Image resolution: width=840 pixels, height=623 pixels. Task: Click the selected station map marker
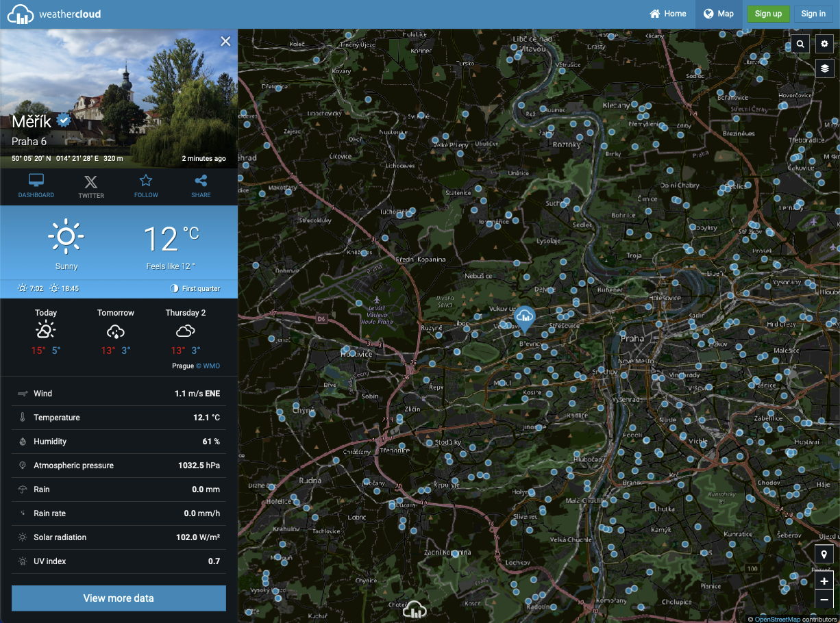[525, 317]
